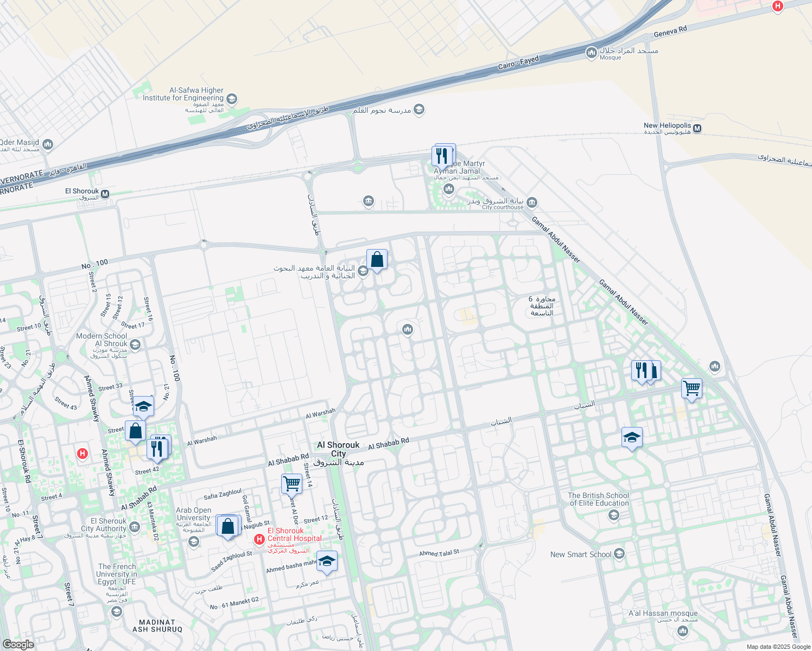The height and width of the screenshot is (651, 812).
Task: Select the MADINAT ASH SHURUQ label
Action: [157, 626]
